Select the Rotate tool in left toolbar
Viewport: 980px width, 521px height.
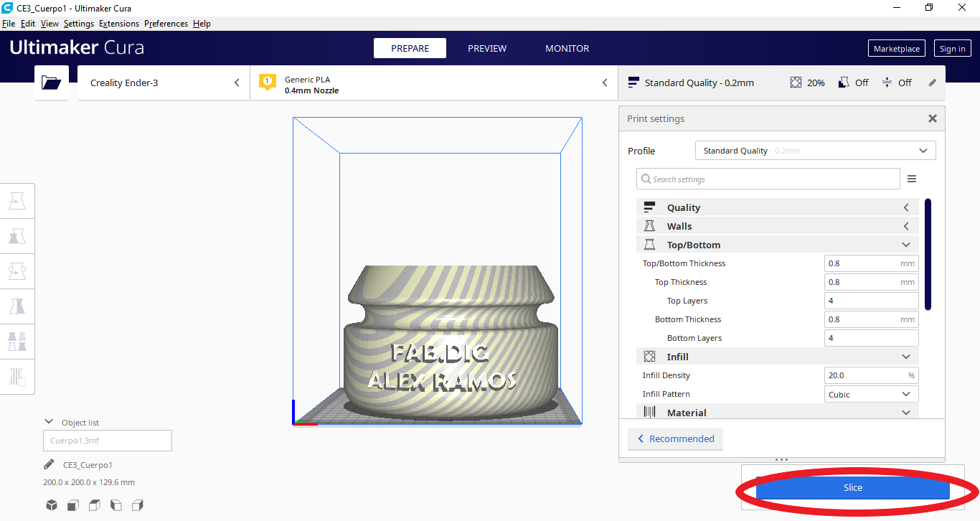(17, 271)
